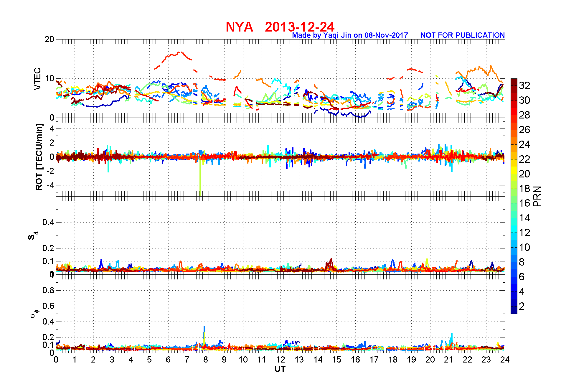Click colorbar tick label 18
The image size is (561, 392).
524,189
